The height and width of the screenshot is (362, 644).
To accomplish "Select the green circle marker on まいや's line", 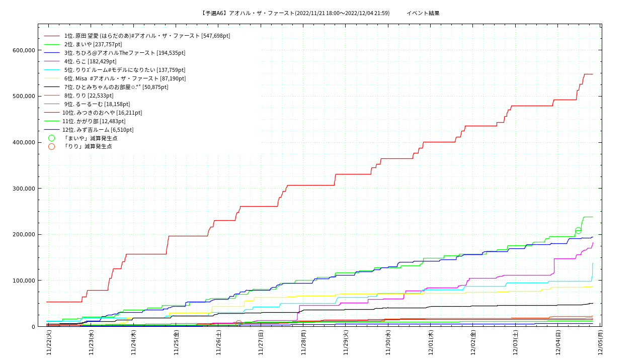I will point(578,230).
